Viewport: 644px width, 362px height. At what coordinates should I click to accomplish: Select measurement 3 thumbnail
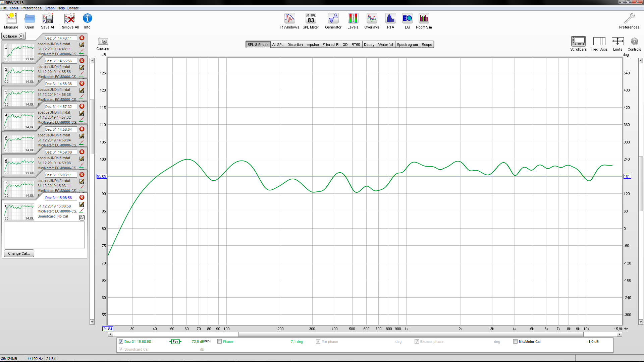[19, 97]
